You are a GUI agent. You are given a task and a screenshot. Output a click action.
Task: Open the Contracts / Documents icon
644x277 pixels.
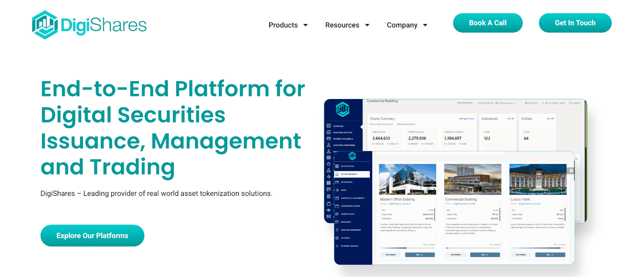tap(337, 198)
